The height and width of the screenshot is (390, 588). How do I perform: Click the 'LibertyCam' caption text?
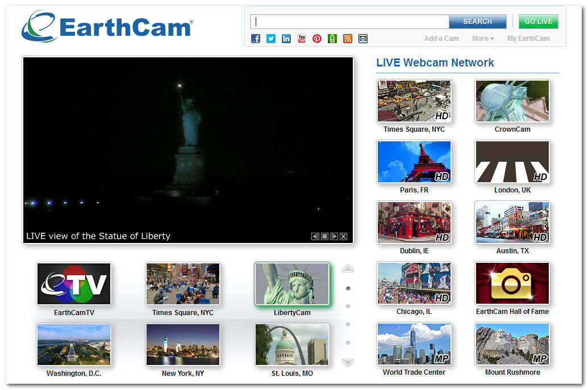pyautogui.click(x=292, y=312)
